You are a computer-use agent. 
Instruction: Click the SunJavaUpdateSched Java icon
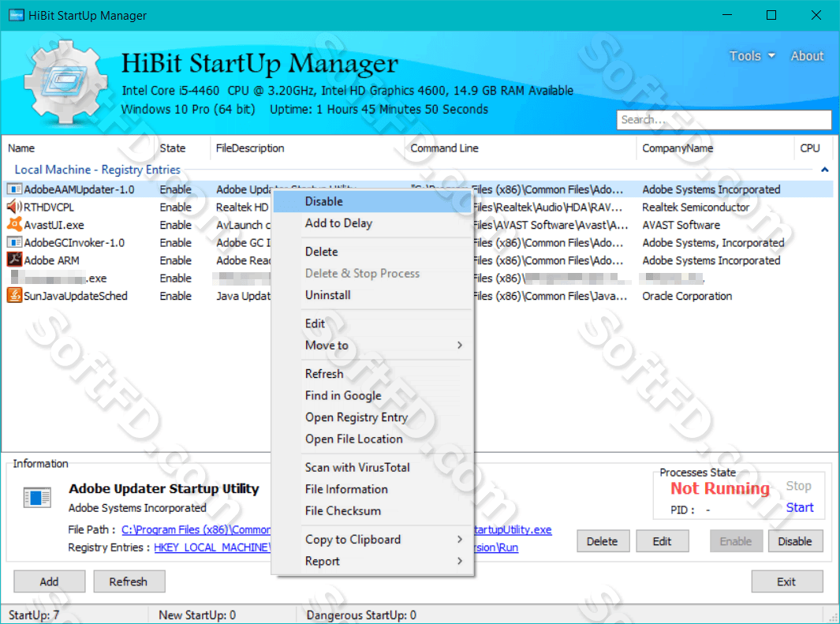(x=14, y=296)
